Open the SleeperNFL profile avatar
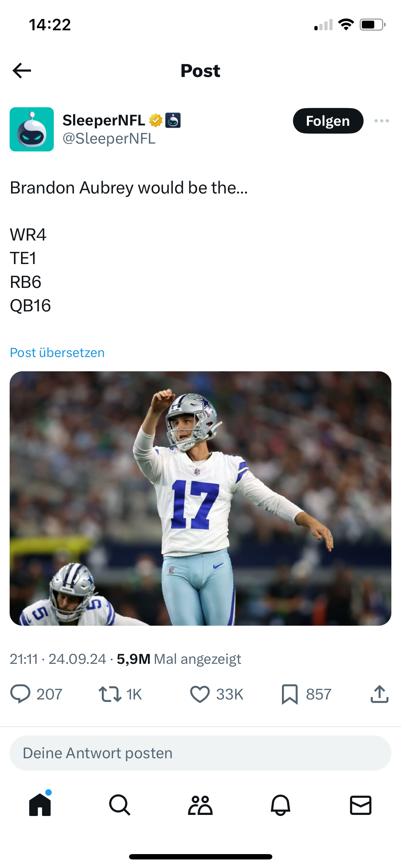The height and width of the screenshot is (868, 401). (x=32, y=129)
